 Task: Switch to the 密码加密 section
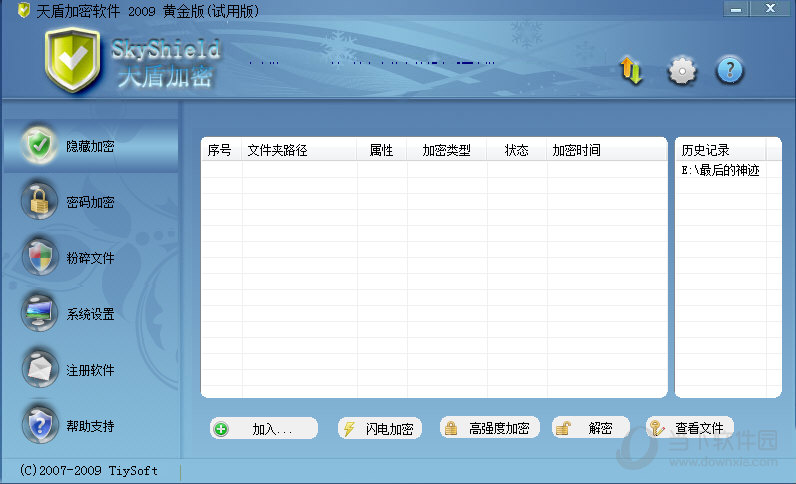(x=90, y=202)
